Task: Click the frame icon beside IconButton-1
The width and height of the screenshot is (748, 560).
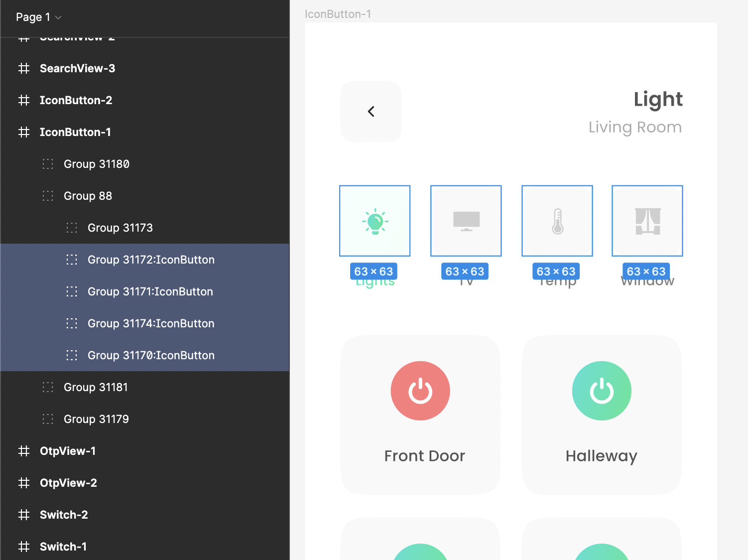Action: tap(24, 132)
